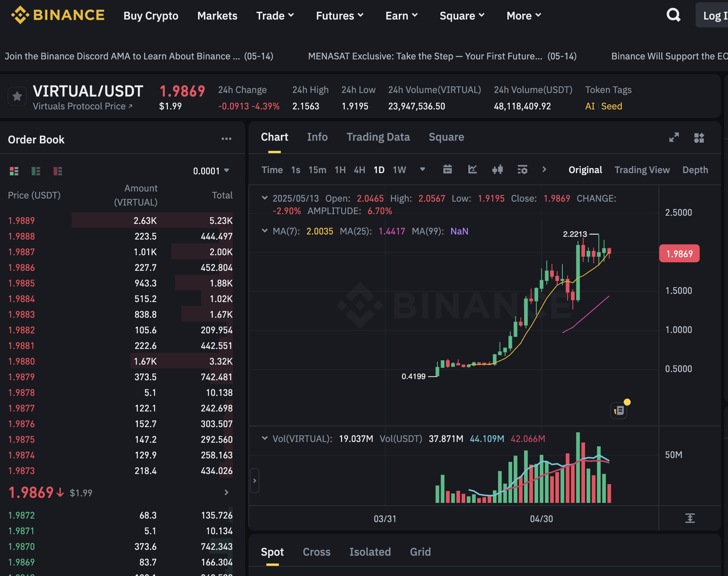This screenshot has width=728, height=576.
Task: Select the Cross margin tab
Action: pyautogui.click(x=317, y=552)
